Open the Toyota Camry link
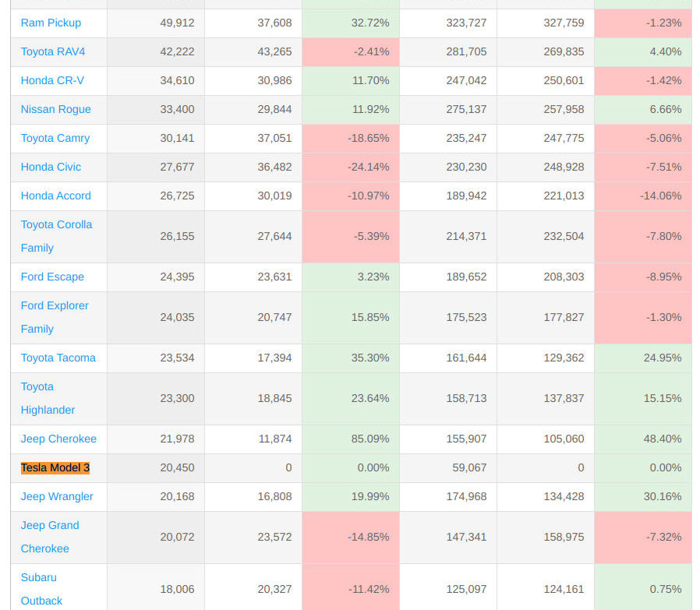 (x=55, y=139)
